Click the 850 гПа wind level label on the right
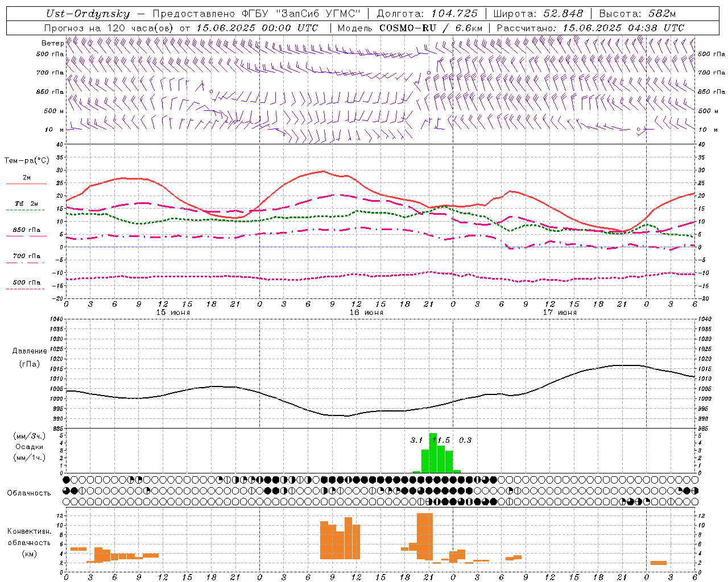This screenshot has height=582, width=728. (712, 92)
